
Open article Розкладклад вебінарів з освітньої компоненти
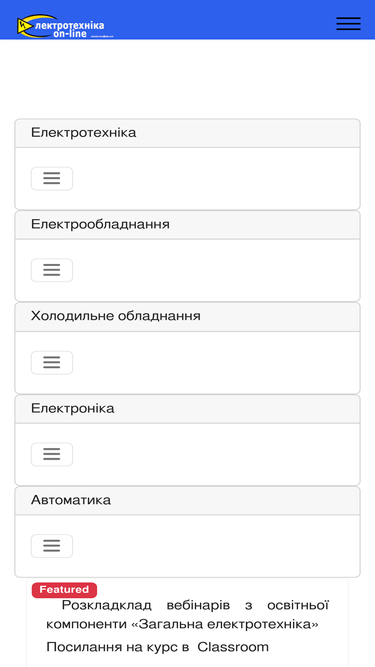coord(188,615)
